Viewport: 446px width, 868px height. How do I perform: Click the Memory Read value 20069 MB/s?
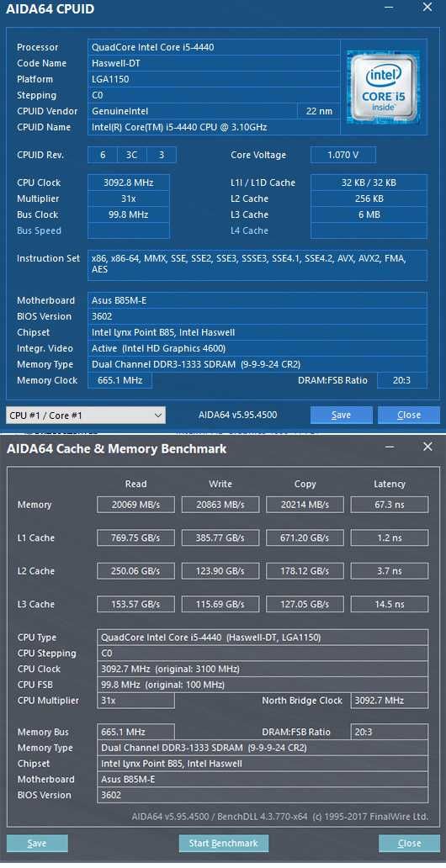coord(135,505)
